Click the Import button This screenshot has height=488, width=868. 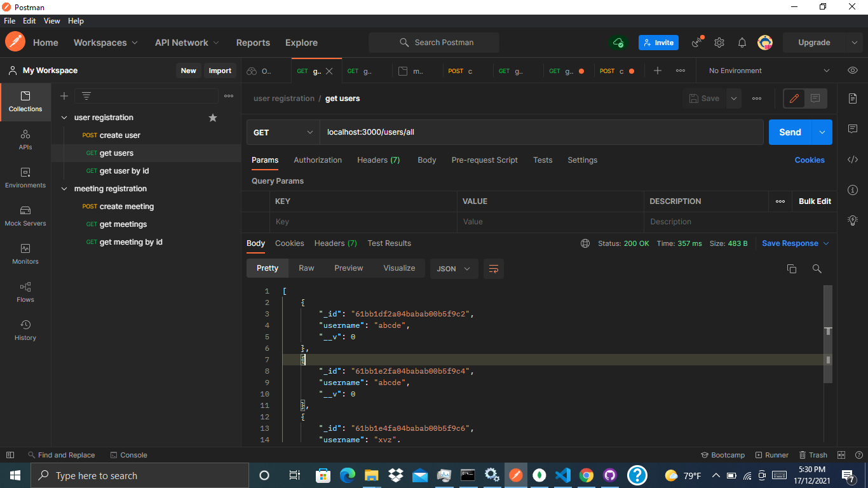coord(220,71)
